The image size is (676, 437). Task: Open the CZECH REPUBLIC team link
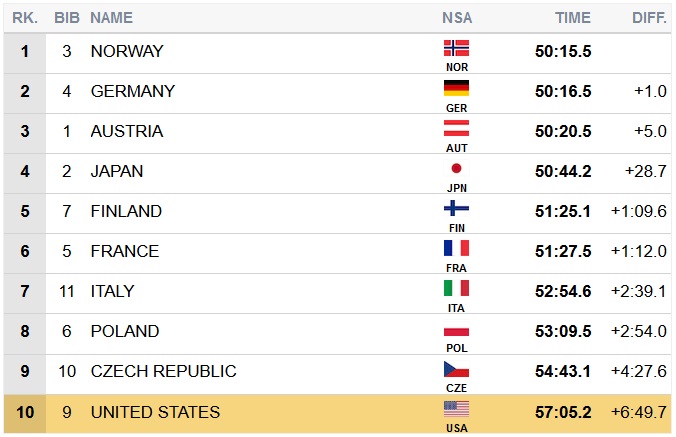(163, 371)
